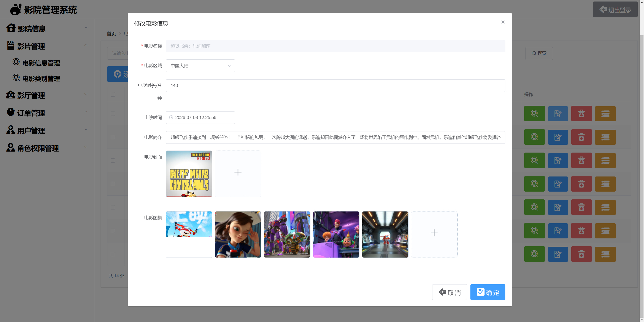The image size is (644, 322).
Task: Toggle the fifth row checkbox
Action: click(x=113, y=207)
